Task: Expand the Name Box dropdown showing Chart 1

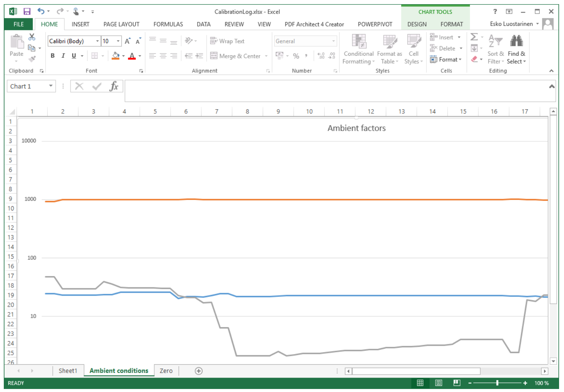Action: pyautogui.click(x=51, y=86)
